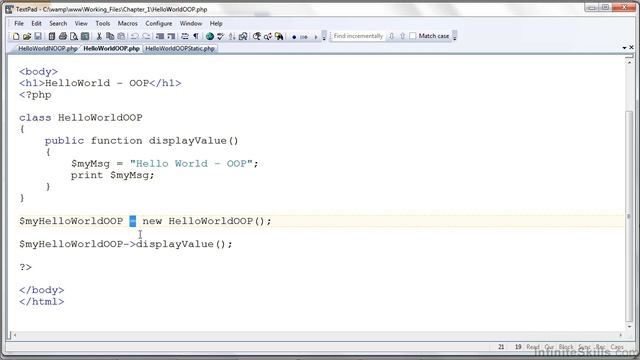Create a new document with the New icon
The image size is (640, 360).
16,36
